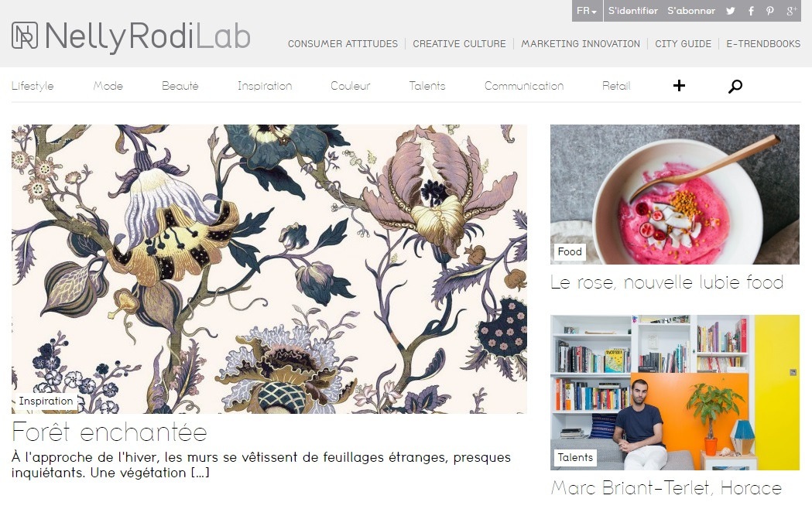The image size is (812, 509).
Task: Click the magnifying glass search icon
Action: click(x=735, y=86)
